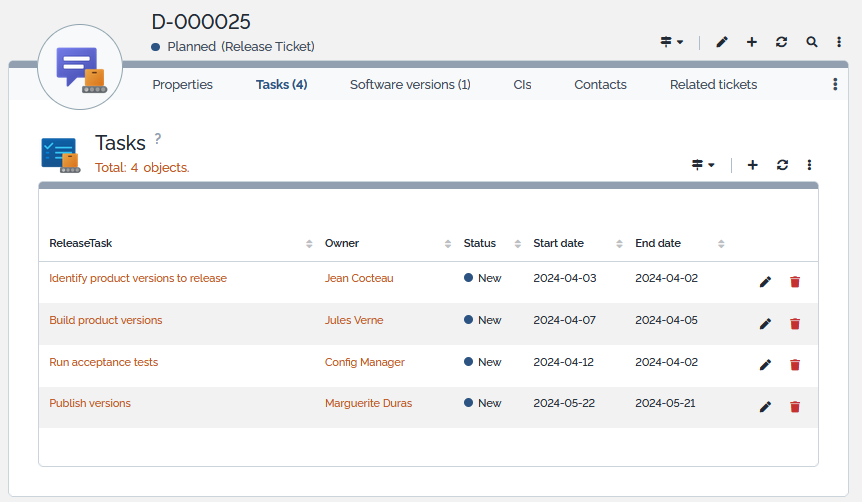This screenshot has width=862, height=502.
Task: Refresh the ticket using the header refresh icon
Action: point(782,42)
